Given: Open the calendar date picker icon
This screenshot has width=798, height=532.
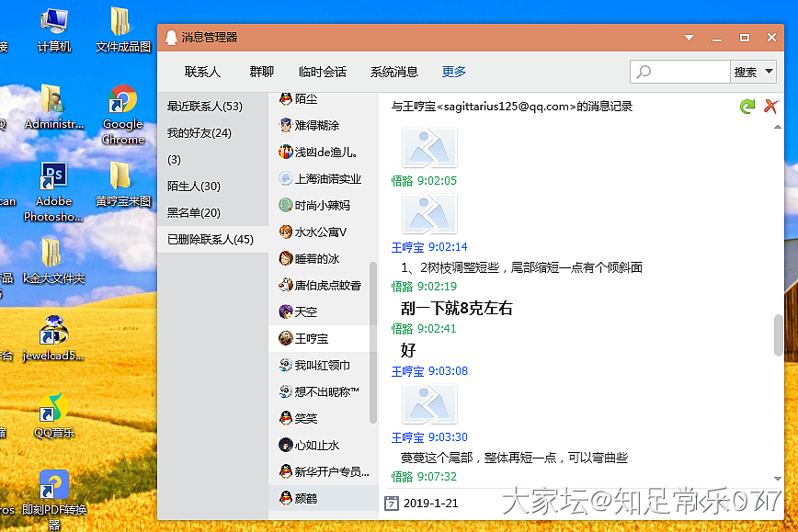Looking at the screenshot, I should coord(392,503).
